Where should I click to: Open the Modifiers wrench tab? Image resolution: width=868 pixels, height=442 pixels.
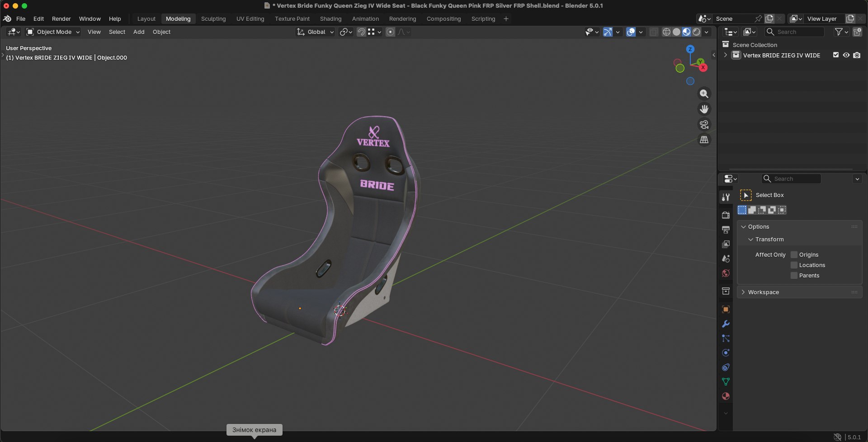point(726,324)
